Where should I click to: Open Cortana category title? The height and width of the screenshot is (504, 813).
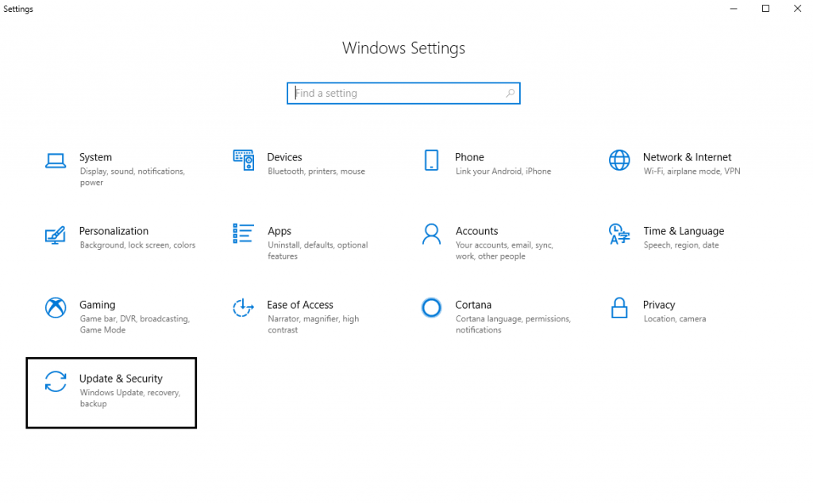click(x=473, y=305)
